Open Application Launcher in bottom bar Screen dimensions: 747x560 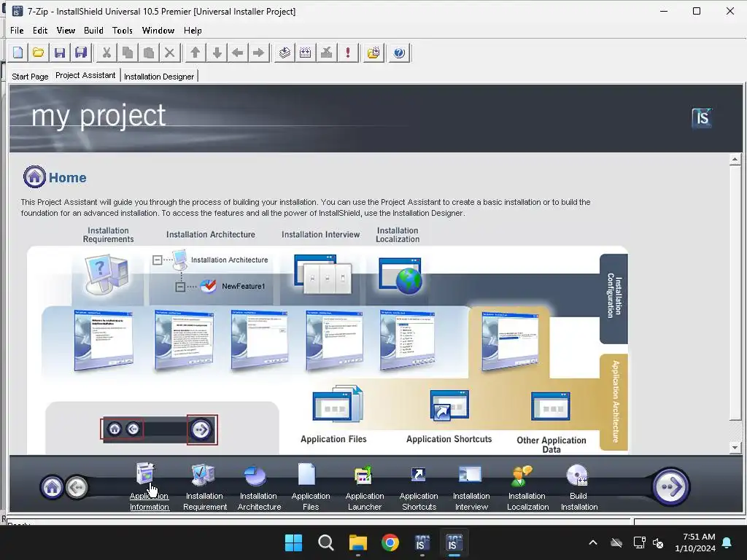[x=365, y=486]
